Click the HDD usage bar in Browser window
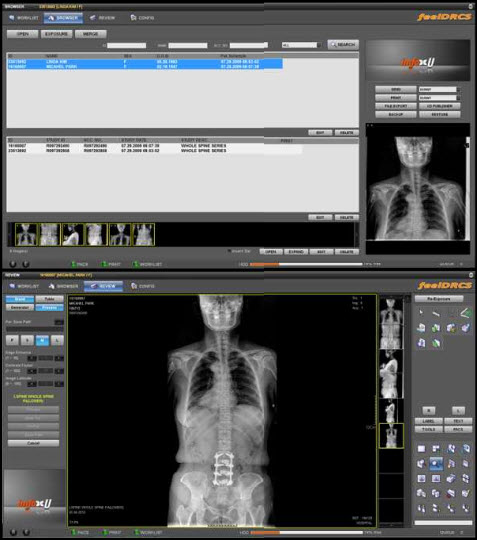The height and width of the screenshot is (540, 477). 306,264
